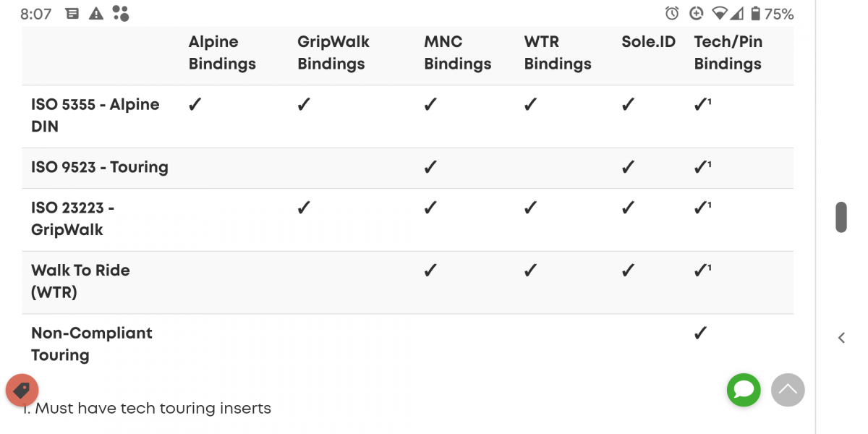Tap the battery 75% indicator
This screenshot has height=434, width=868.
(x=772, y=14)
